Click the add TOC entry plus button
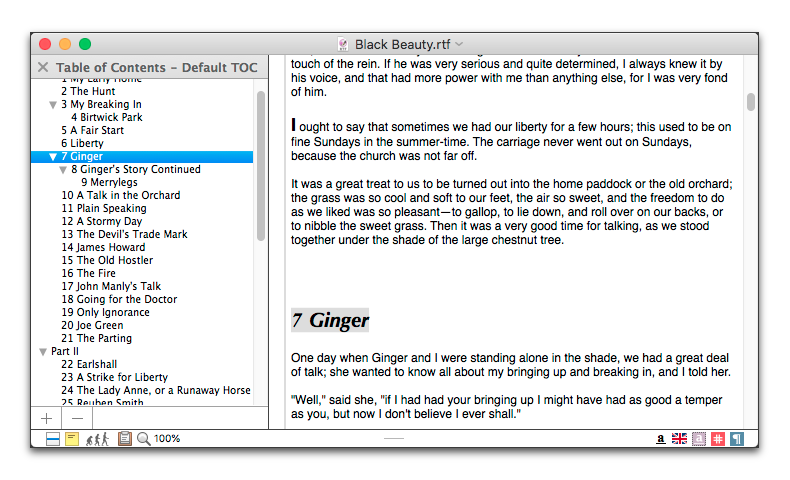Screen dimensions: 790x480 click(x=46, y=418)
